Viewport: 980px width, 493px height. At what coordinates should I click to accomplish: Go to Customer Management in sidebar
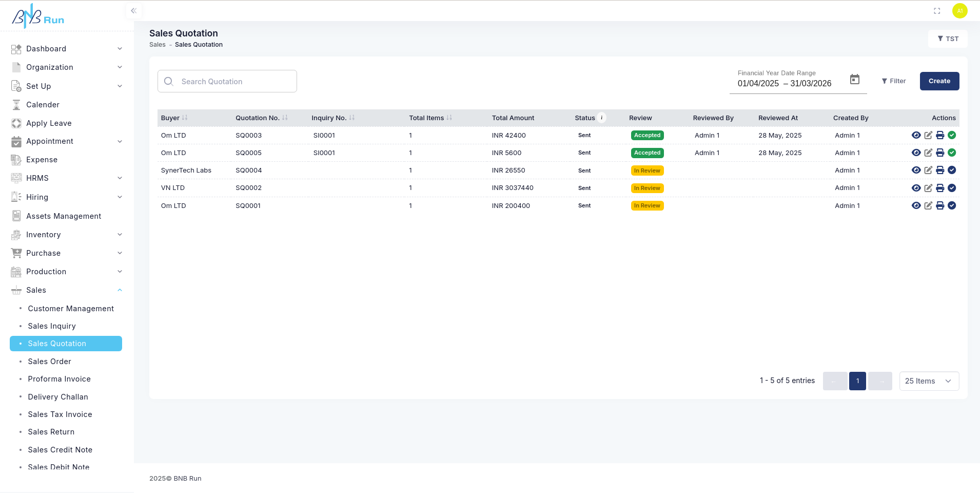click(x=71, y=309)
